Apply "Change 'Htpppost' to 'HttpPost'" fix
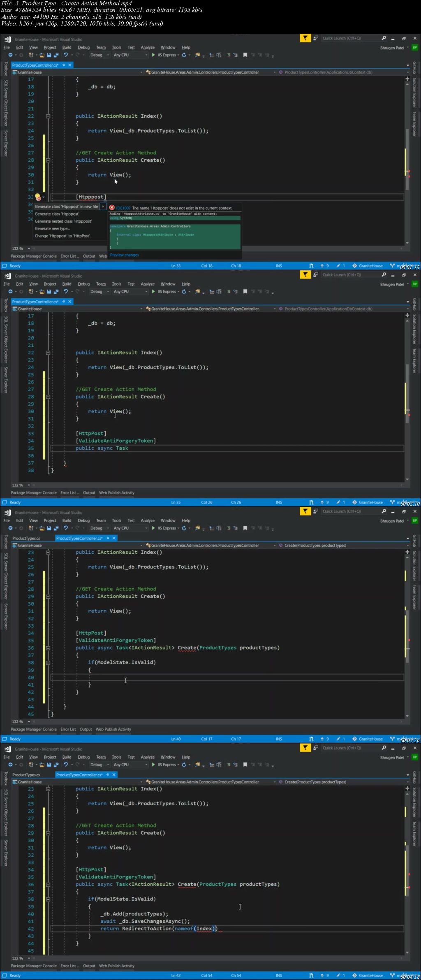 click(x=62, y=236)
